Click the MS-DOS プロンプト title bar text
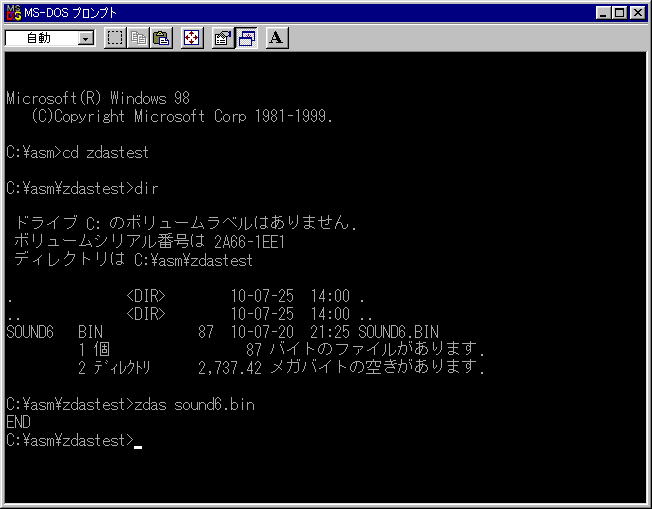This screenshot has width=652, height=509. pyautogui.click(x=70, y=13)
